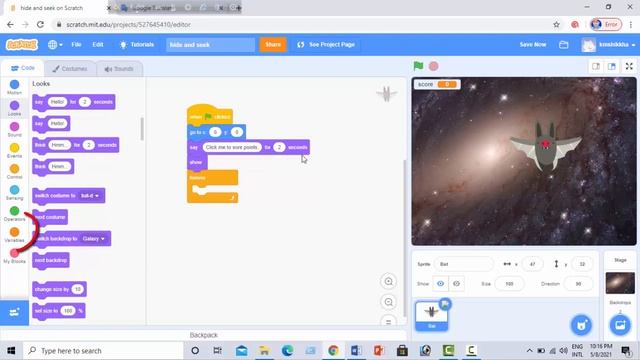Enter full screen stage mode
The width and height of the screenshot is (640, 360).
[629, 66]
